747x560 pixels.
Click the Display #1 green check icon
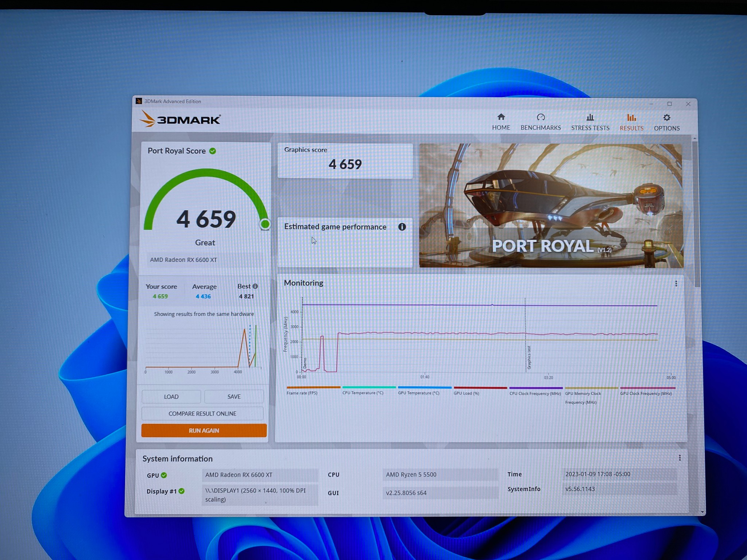point(182,491)
